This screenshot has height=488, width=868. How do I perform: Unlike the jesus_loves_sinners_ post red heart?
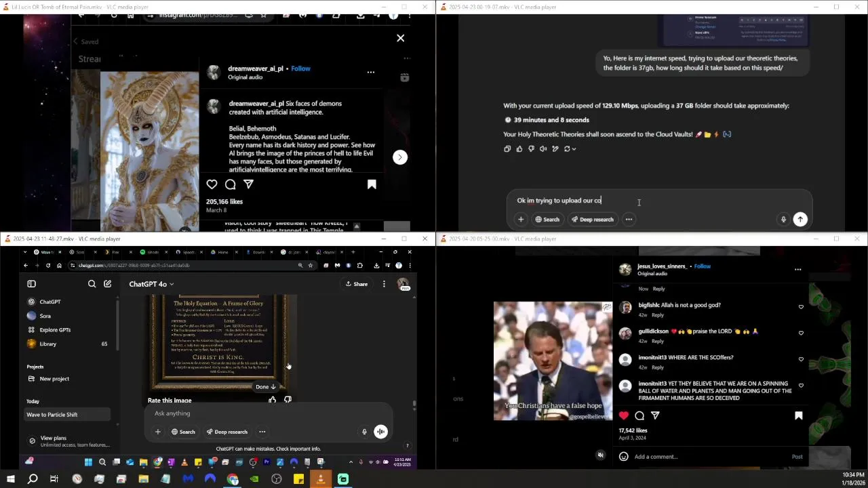(x=623, y=415)
